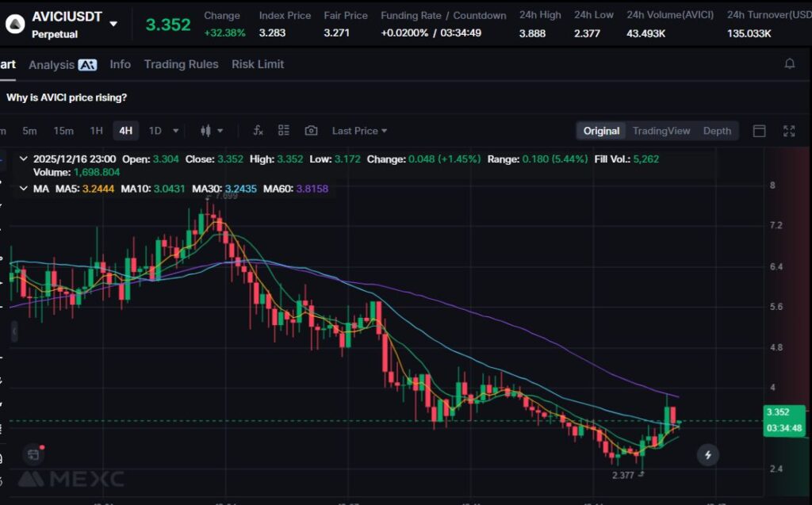This screenshot has width=812, height=505.
Task: Open the calendar events icon on chart
Action: pyautogui.click(x=33, y=454)
